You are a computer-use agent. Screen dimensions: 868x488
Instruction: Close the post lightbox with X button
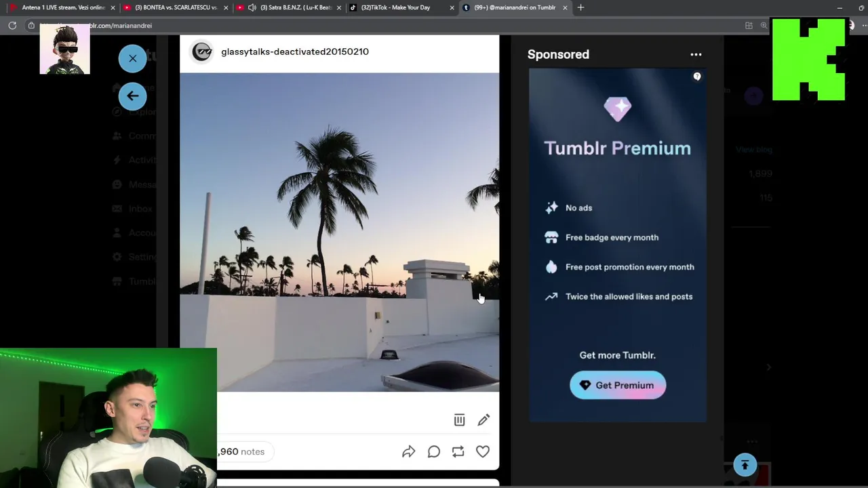click(132, 58)
